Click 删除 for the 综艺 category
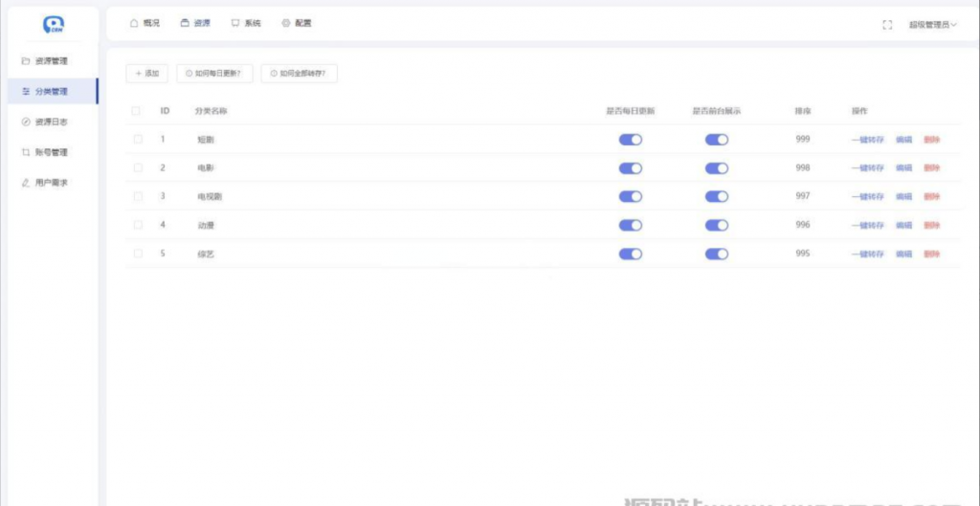This screenshot has height=506, width=980. [x=931, y=254]
